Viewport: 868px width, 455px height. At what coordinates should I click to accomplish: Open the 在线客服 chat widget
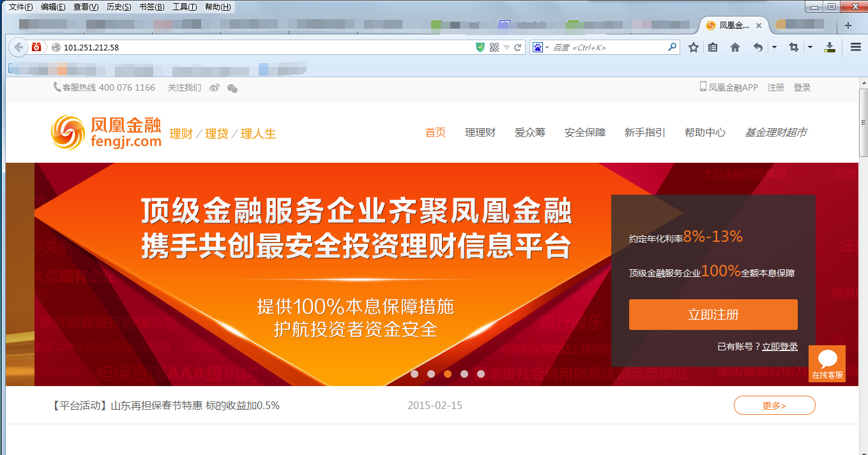(827, 364)
